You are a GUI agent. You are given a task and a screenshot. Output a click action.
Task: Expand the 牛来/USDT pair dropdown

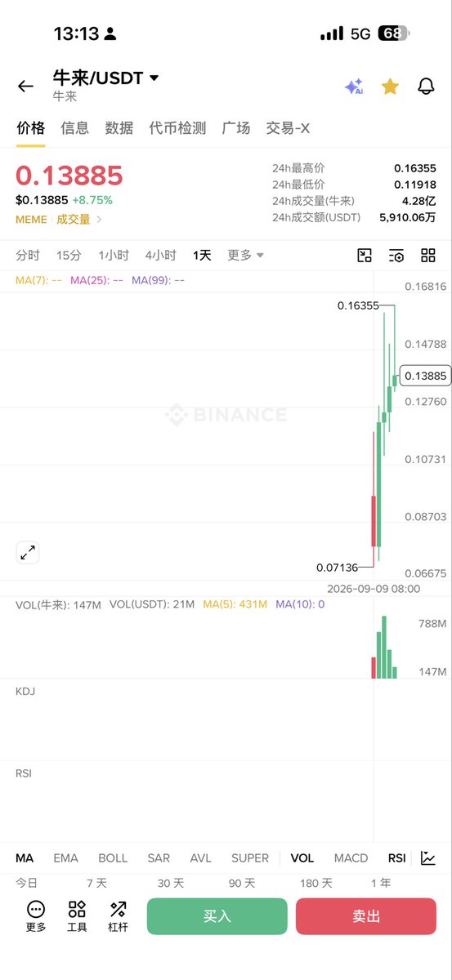click(x=154, y=78)
